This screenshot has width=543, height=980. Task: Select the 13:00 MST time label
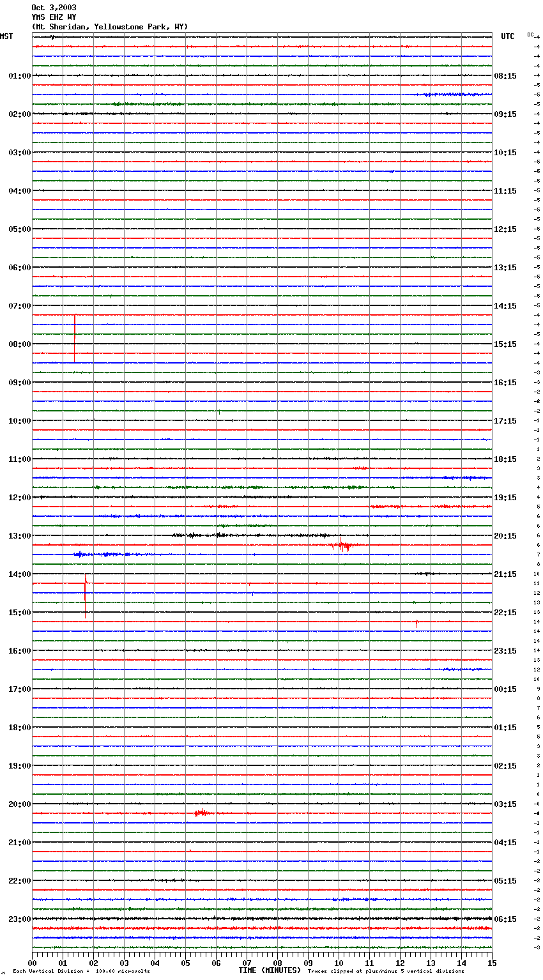pyautogui.click(x=20, y=536)
